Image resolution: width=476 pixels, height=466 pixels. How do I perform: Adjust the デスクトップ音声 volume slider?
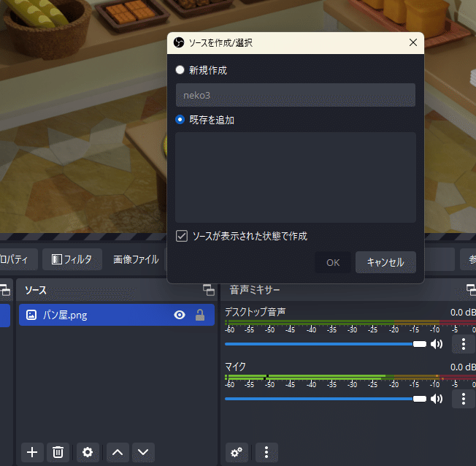click(x=326, y=344)
